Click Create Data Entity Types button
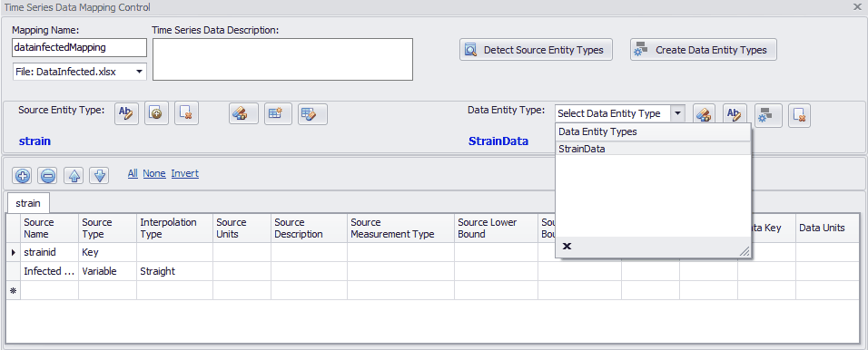868x350 pixels. tap(704, 50)
